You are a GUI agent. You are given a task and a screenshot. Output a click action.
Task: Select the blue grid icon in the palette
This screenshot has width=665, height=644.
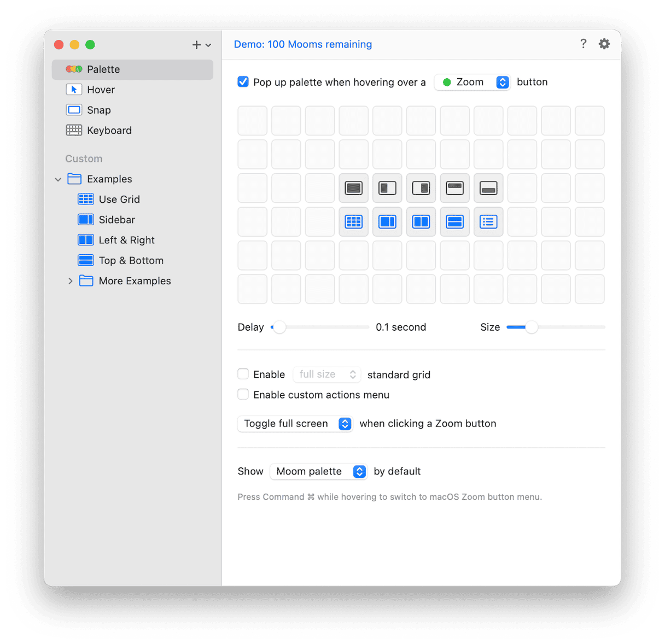click(353, 222)
